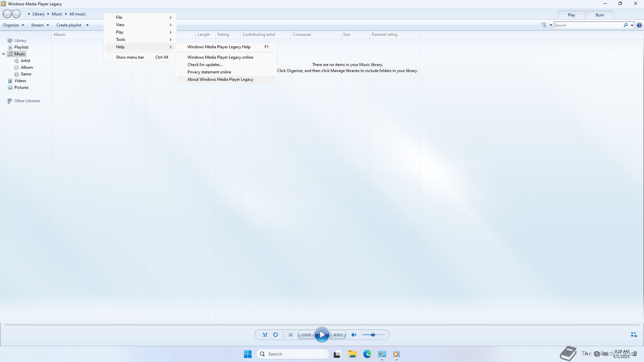Click the Album column header
The height and width of the screenshot is (362, 644).
[78, 35]
